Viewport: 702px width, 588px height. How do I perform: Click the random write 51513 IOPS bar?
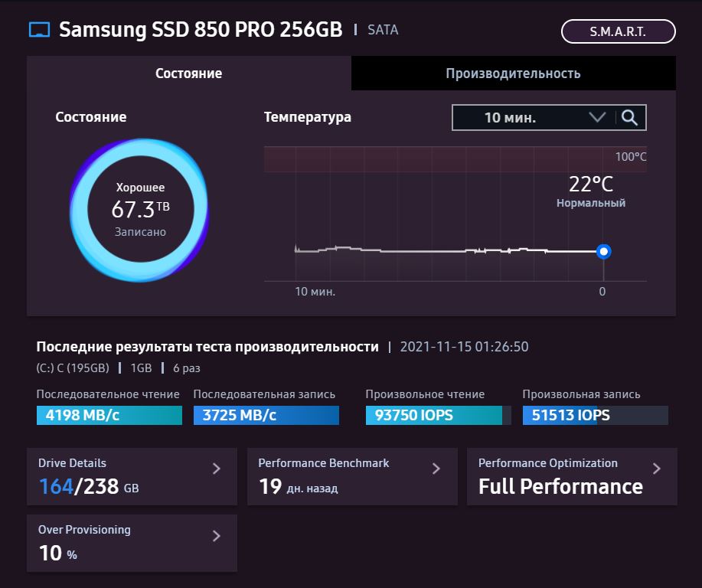595,416
